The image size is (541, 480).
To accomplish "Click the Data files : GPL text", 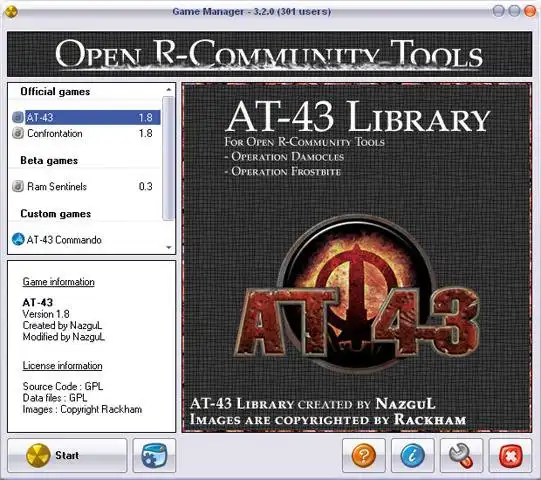I will click(x=55, y=398).
